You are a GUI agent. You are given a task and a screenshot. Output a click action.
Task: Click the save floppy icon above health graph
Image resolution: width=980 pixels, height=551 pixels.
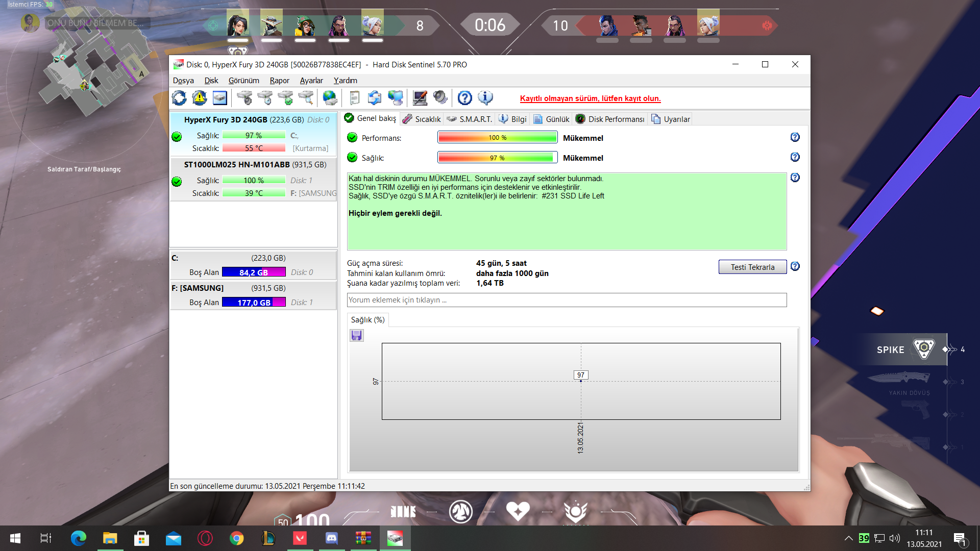click(x=356, y=335)
